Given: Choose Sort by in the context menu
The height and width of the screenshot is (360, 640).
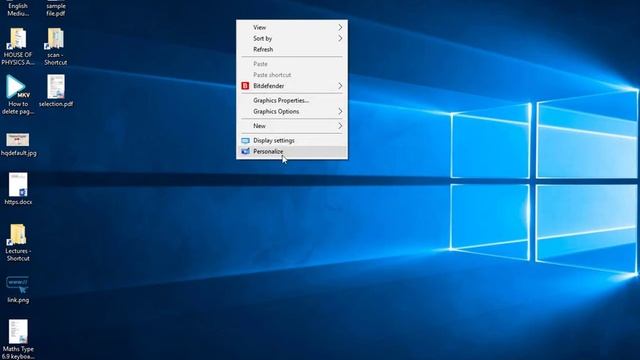Looking at the screenshot, I should [x=292, y=38].
